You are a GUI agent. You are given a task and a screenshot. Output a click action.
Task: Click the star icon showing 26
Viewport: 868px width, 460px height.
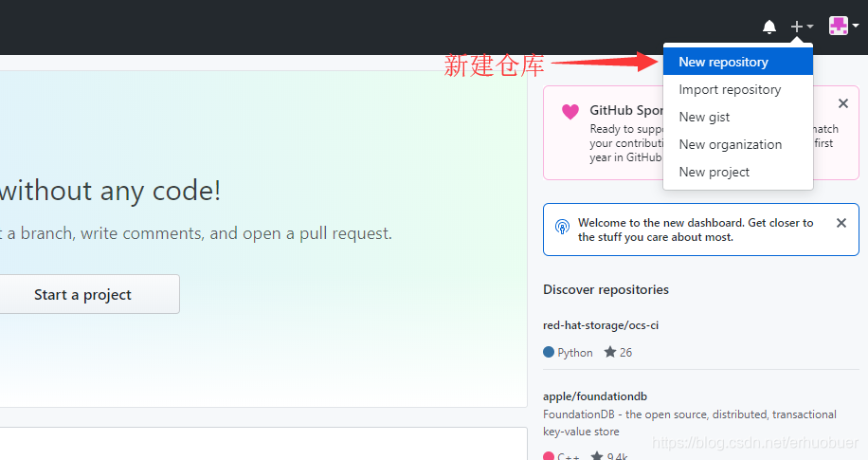click(610, 352)
